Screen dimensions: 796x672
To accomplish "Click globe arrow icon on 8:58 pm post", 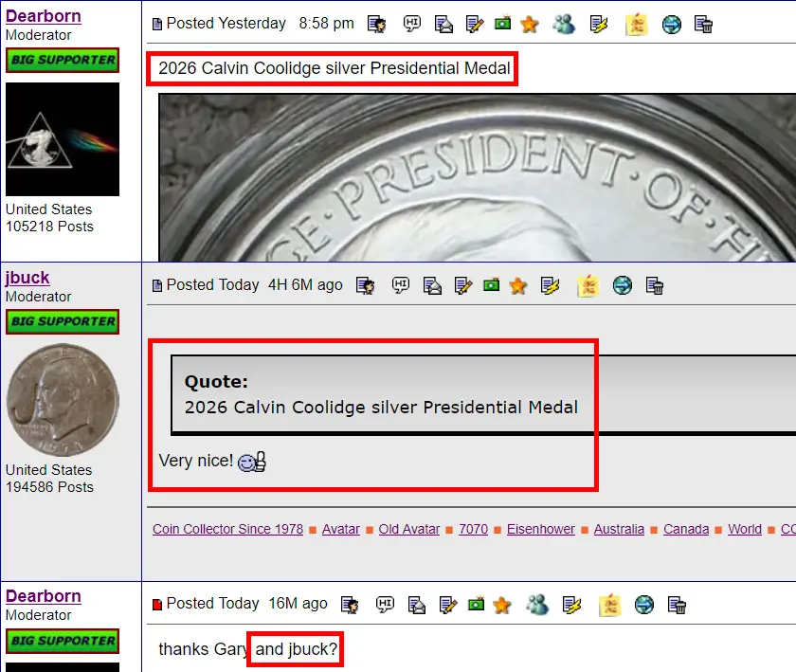I will pyautogui.click(x=672, y=24).
